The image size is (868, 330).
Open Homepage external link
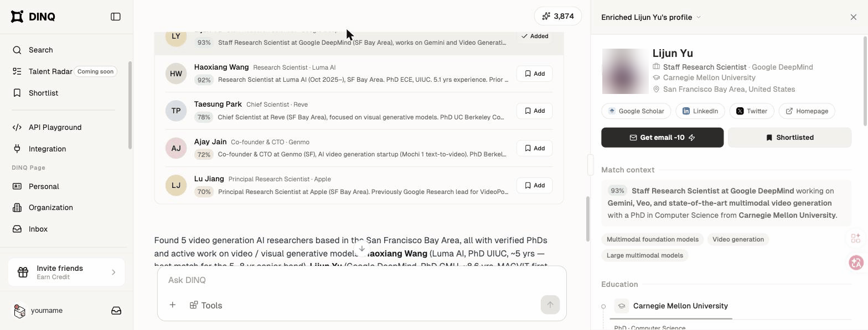[x=807, y=111]
